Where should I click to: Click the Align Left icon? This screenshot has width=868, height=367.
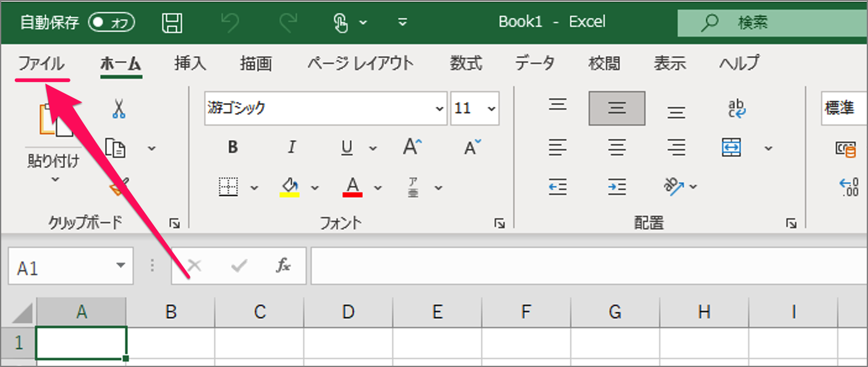tap(558, 148)
